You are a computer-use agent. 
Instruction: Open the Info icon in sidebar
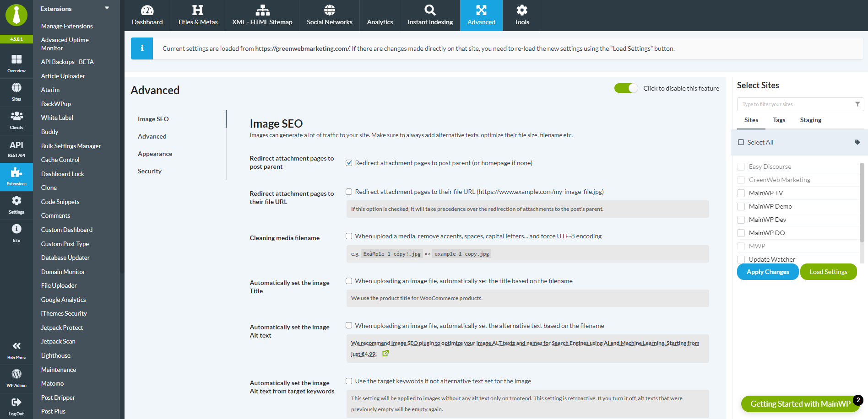coord(16,229)
